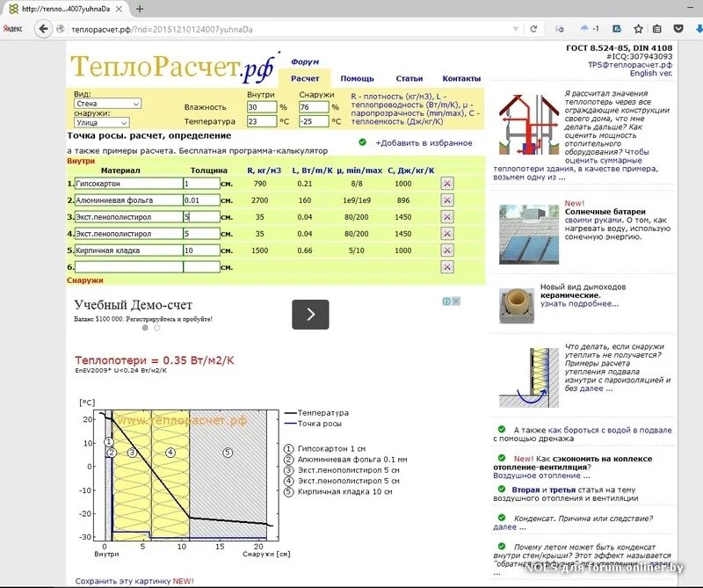Reload the page using the refresh icon
This screenshot has height=588, width=703.
click(x=533, y=29)
